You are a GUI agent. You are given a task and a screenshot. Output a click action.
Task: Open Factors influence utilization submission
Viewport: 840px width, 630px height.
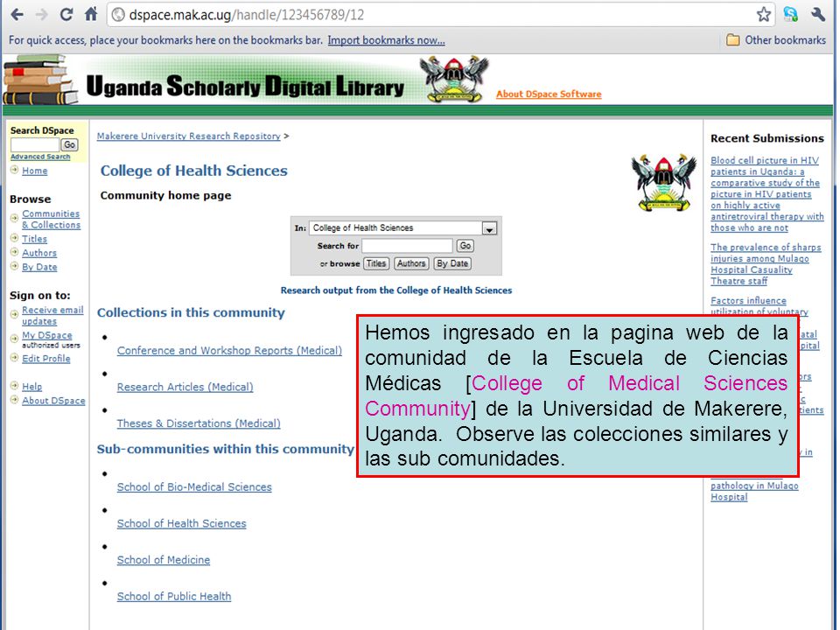pos(759,306)
